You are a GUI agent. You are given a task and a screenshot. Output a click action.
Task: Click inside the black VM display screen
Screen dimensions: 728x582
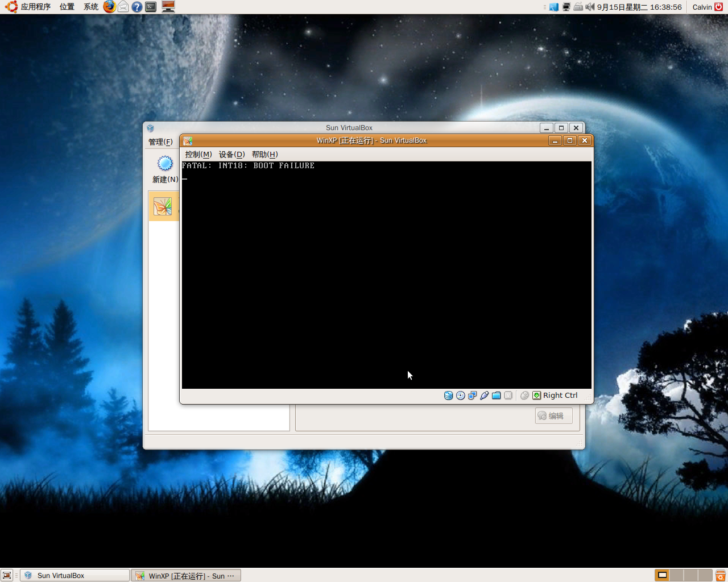[x=387, y=275]
